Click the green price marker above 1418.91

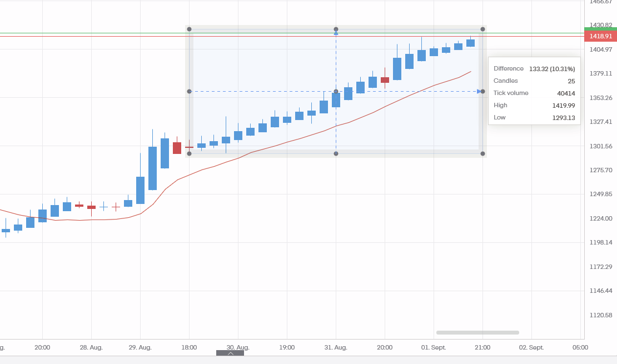point(601,29)
